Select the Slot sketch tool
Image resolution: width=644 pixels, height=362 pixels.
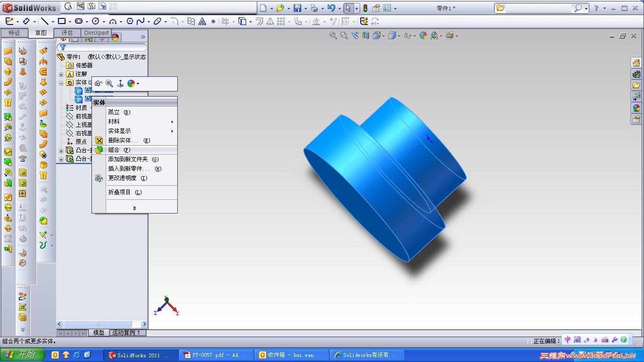coord(79,21)
